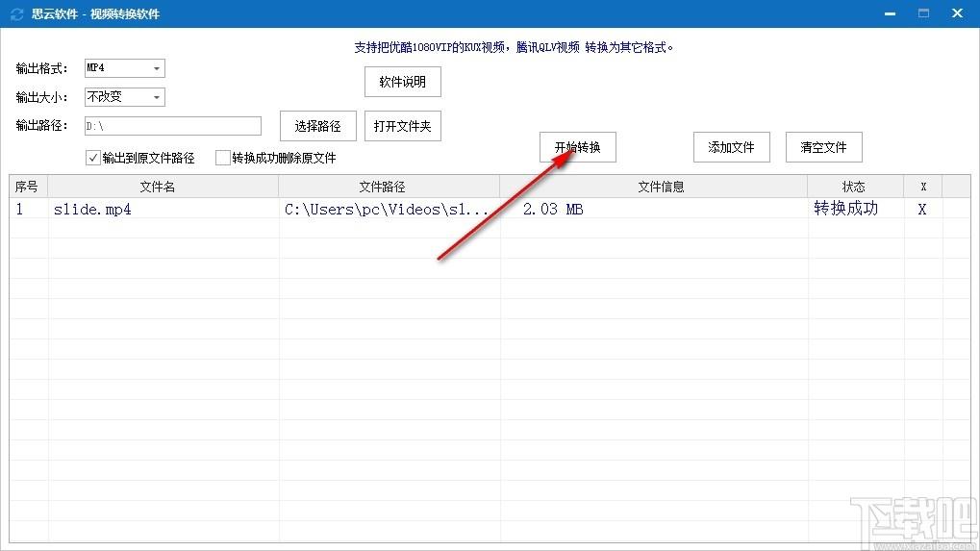Open the 输出大小 不改变 dropdown
This screenshot has width=980, height=551.
click(124, 97)
